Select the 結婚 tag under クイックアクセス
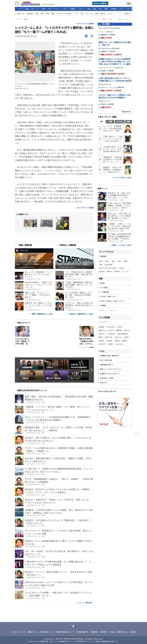 101,261
